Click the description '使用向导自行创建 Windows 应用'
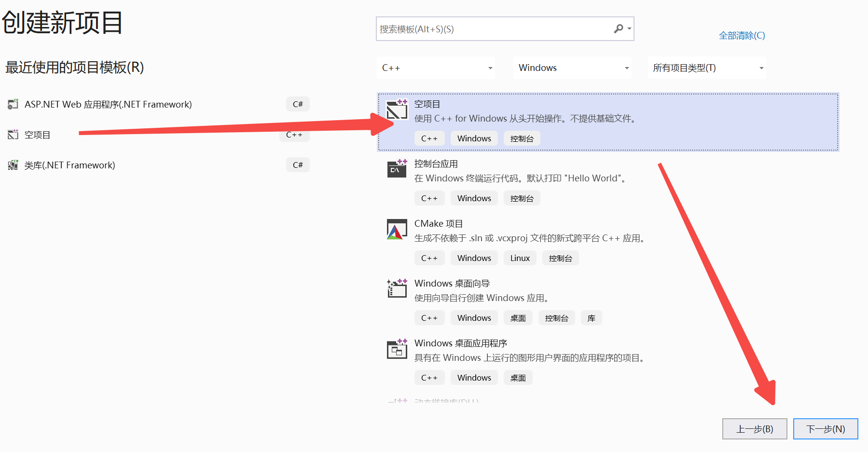This screenshot has width=868, height=452. click(x=482, y=298)
